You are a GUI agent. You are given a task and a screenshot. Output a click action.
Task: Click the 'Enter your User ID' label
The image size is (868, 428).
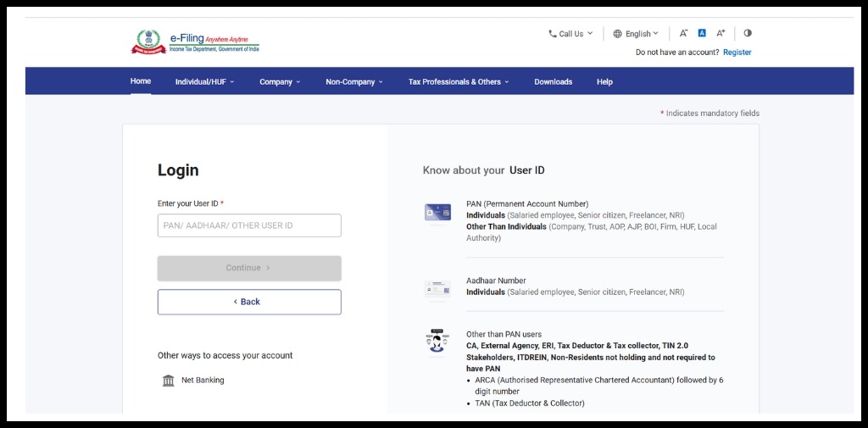191,203
